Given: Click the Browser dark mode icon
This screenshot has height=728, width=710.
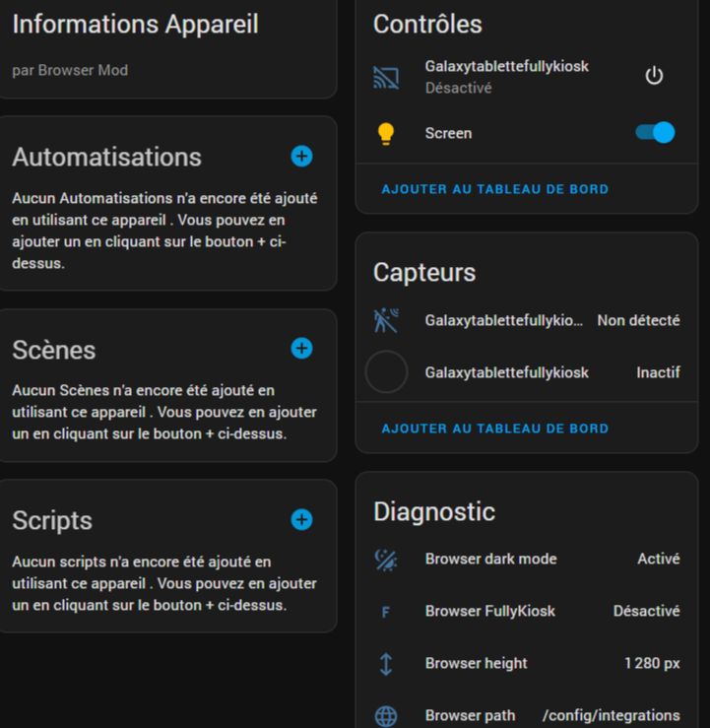Looking at the screenshot, I should [x=386, y=560].
